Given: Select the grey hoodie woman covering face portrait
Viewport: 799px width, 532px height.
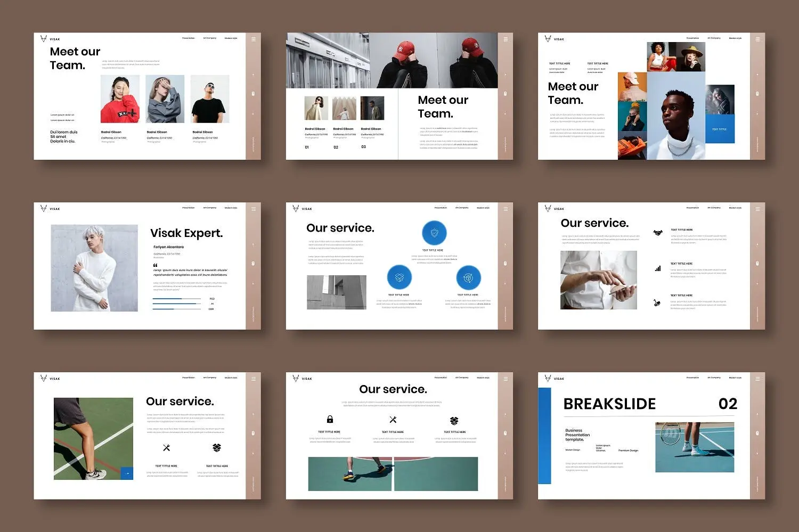Looking at the screenshot, I should (165, 99).
